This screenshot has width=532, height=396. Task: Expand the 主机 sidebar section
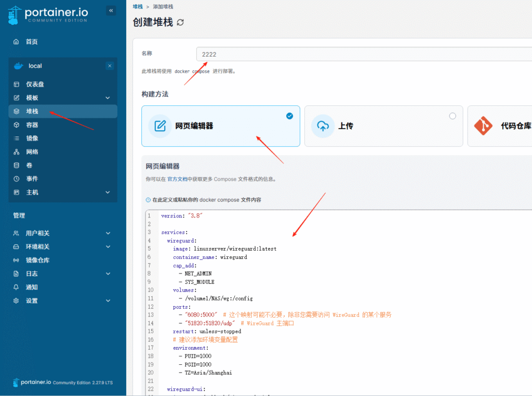tap(108, 192)
